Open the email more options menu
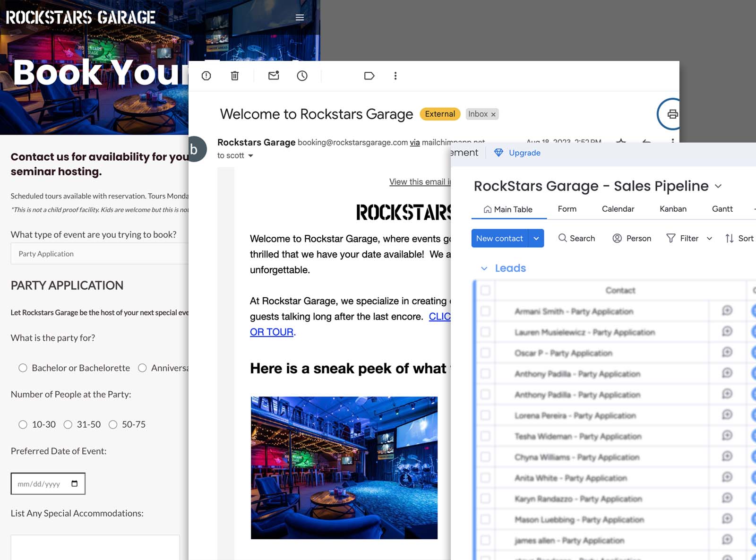The image size is (756, 560). coord(395,76)
